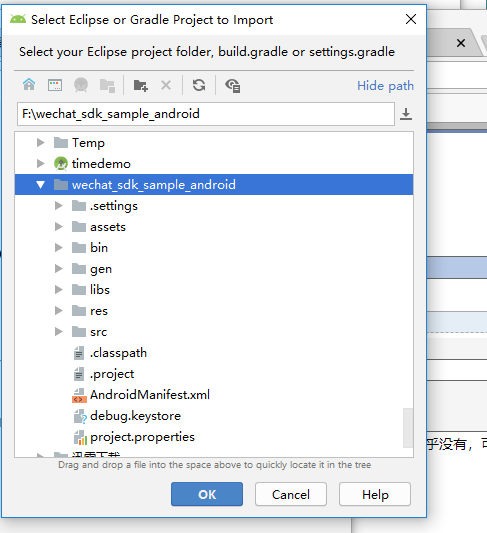Confirm import with the OK button
The image size is (487, 533).
click(x=207, y=494)
